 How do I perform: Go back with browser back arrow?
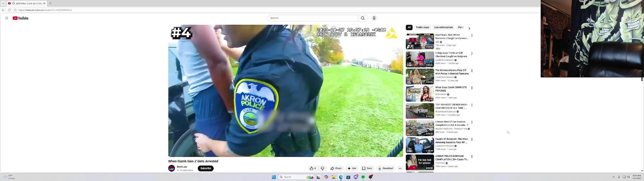click(3, 10)
